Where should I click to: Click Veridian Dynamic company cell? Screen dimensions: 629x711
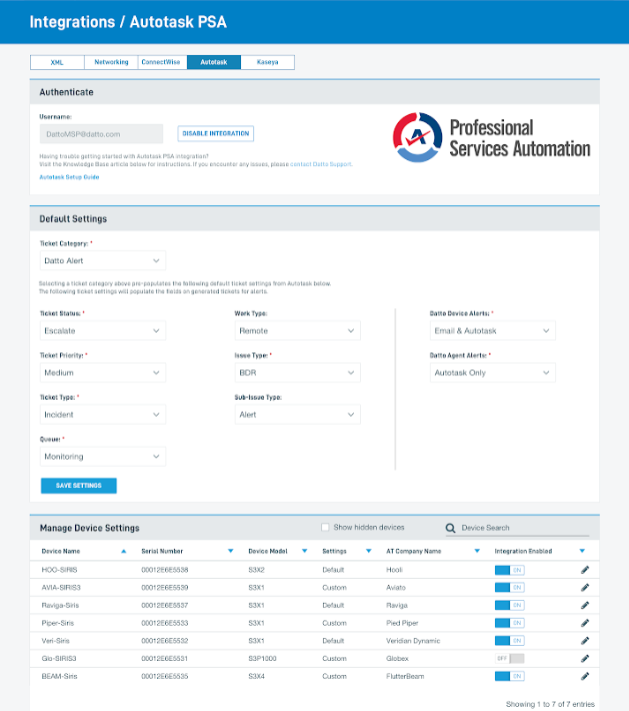413,641
